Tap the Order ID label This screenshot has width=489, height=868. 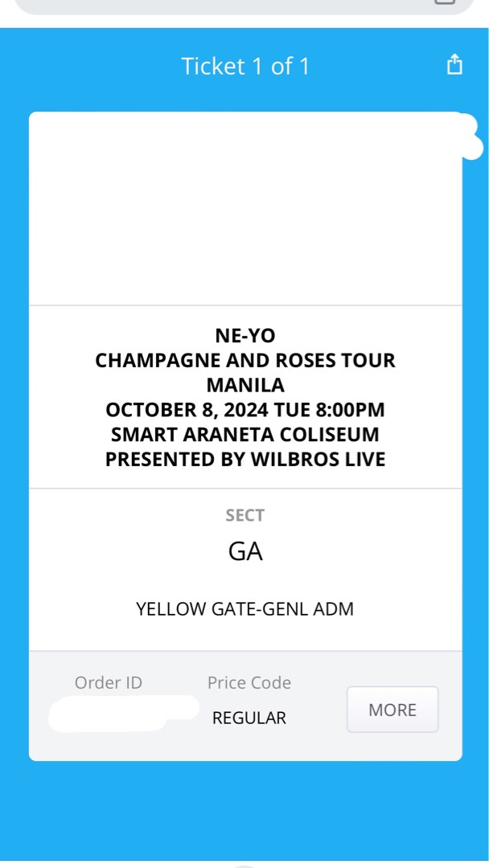point(108,682)
